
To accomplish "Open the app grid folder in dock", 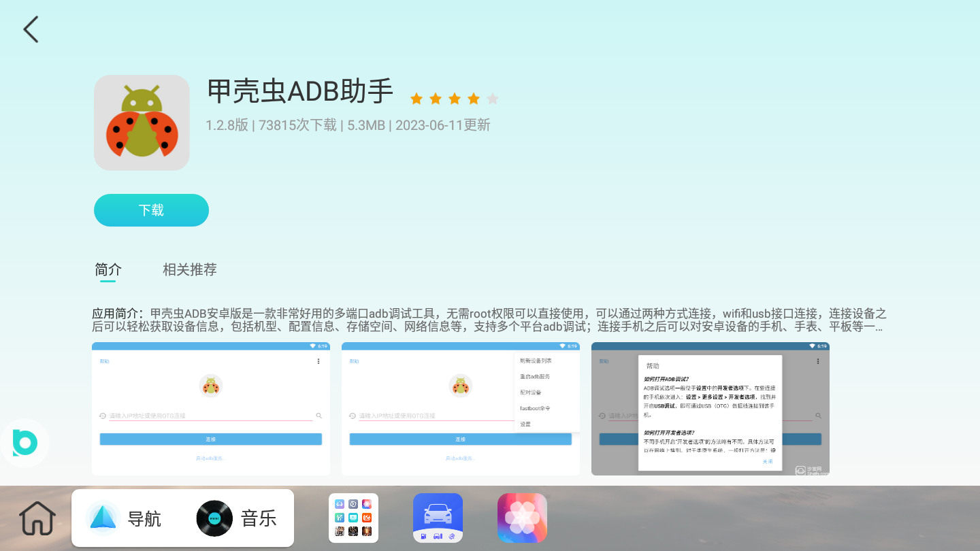I will [353, 518].
